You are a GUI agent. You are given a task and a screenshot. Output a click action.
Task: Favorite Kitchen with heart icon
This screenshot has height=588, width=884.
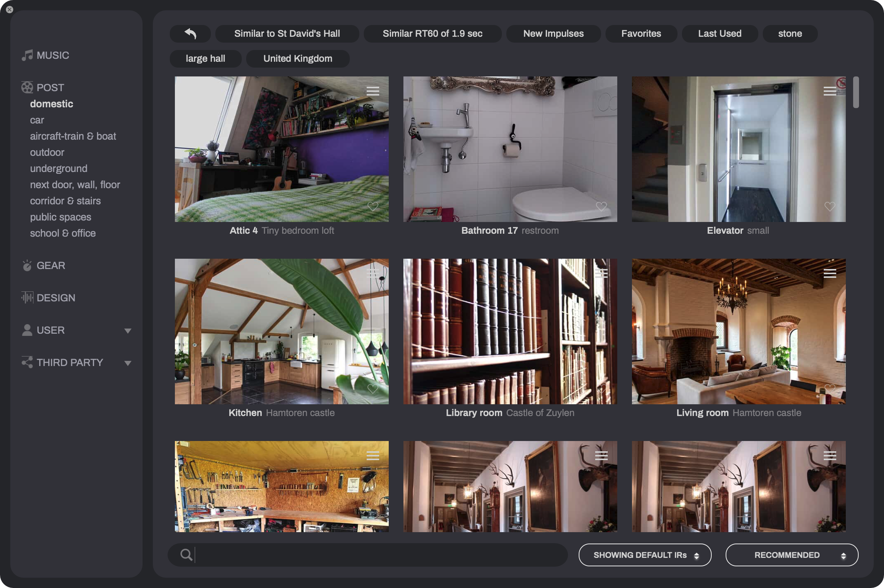pyautogui.click(x=373, y=388)
